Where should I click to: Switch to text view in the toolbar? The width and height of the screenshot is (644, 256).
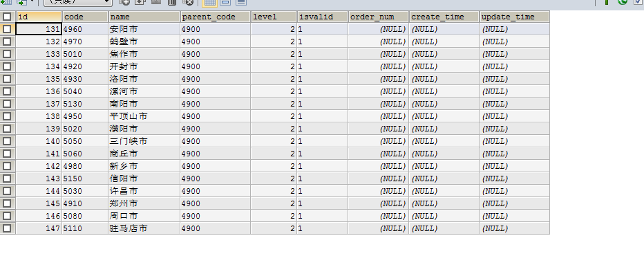[x=240, y=2]
